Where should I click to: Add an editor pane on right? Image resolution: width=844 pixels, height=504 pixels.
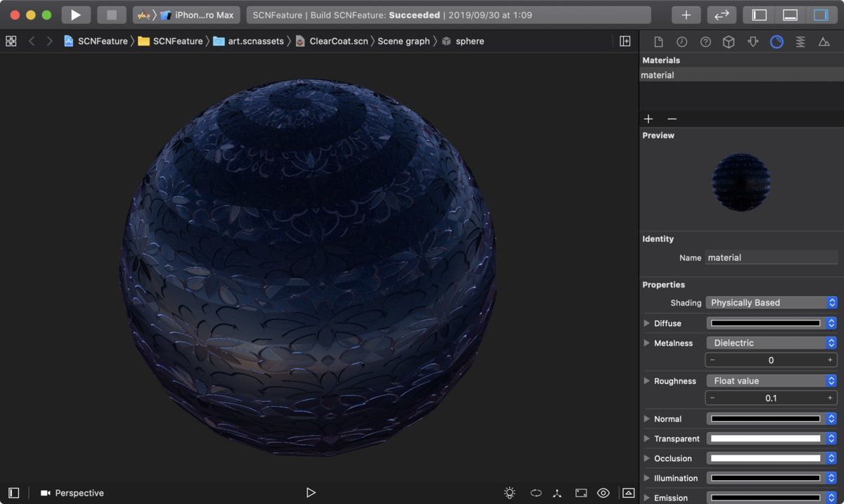pyautogui.click(x=625, y=41)
